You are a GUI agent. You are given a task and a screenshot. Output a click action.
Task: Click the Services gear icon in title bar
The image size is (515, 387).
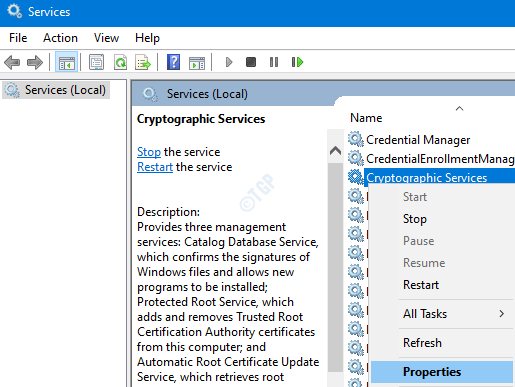coord(15,11)
